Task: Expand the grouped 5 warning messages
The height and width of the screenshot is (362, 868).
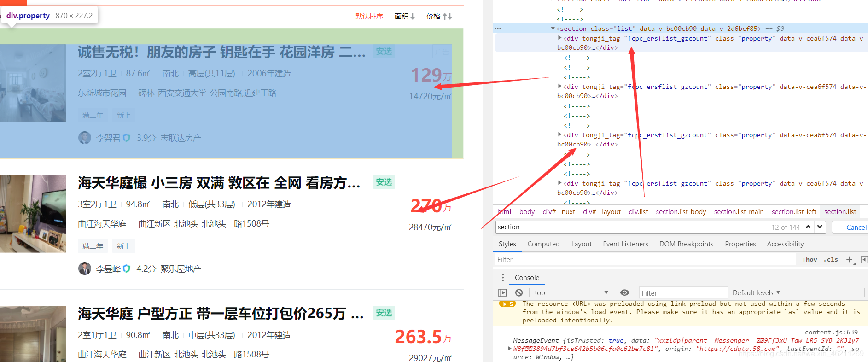Action: click(x=507, y=304)
